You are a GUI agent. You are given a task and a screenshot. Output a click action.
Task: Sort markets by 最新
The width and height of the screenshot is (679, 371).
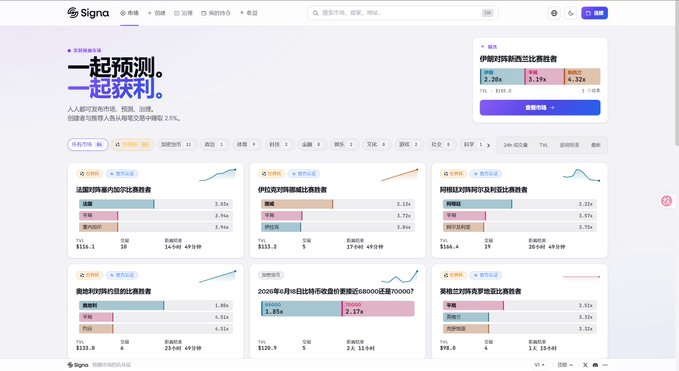[x=596, y=145]
